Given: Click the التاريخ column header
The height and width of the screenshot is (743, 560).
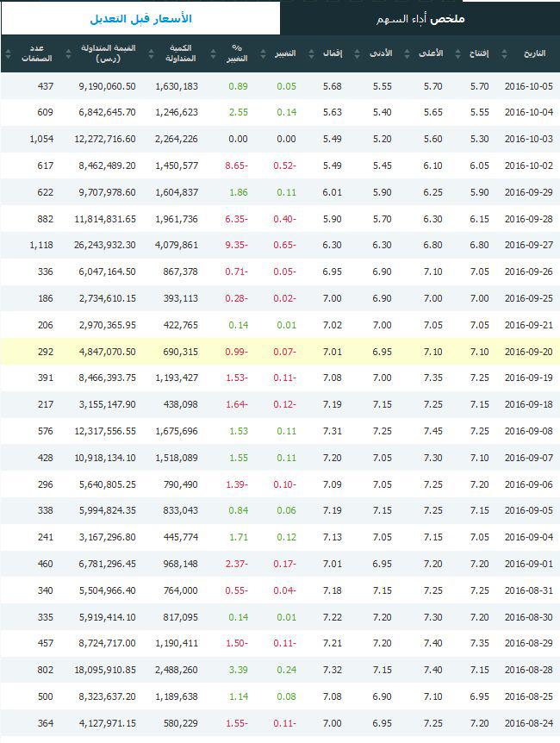Looking at the screenshot, I should point(534,53).
